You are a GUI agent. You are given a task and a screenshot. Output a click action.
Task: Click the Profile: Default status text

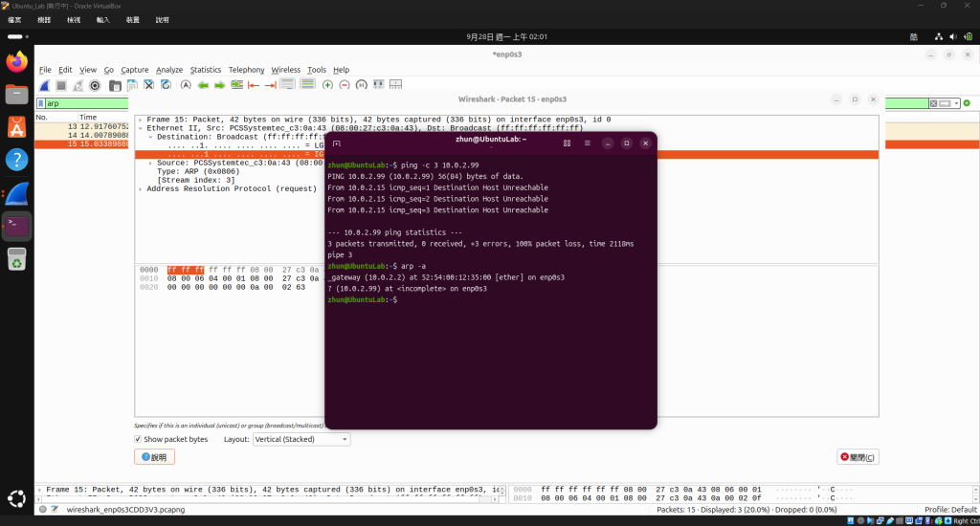(950, 510)
